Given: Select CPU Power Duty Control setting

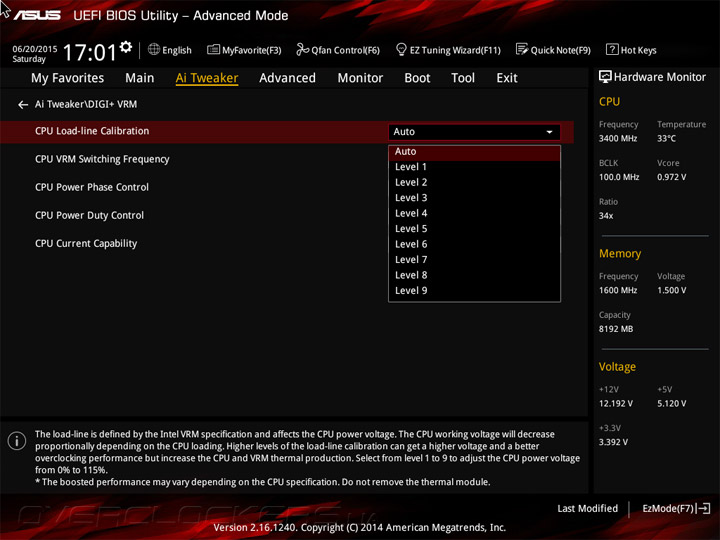Looking at the screenshot, I should (89, 215).
